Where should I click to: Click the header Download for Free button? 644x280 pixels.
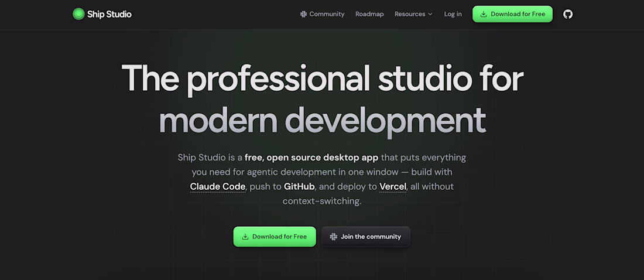(x=513, y=14)
